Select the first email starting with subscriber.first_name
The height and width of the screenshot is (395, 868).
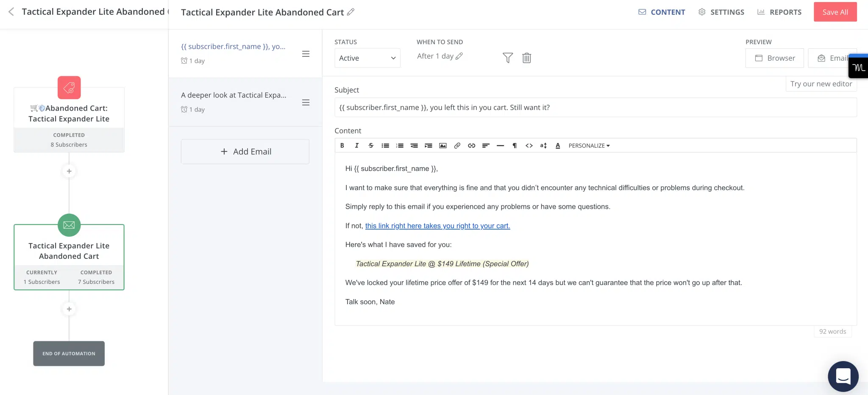(245, 53)
